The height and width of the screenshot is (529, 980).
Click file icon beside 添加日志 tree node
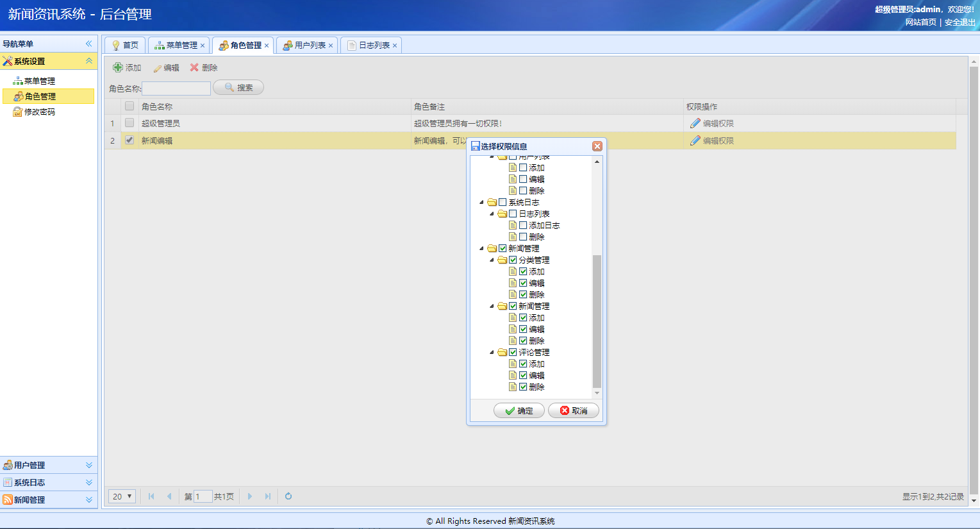(x=513, y=225)
